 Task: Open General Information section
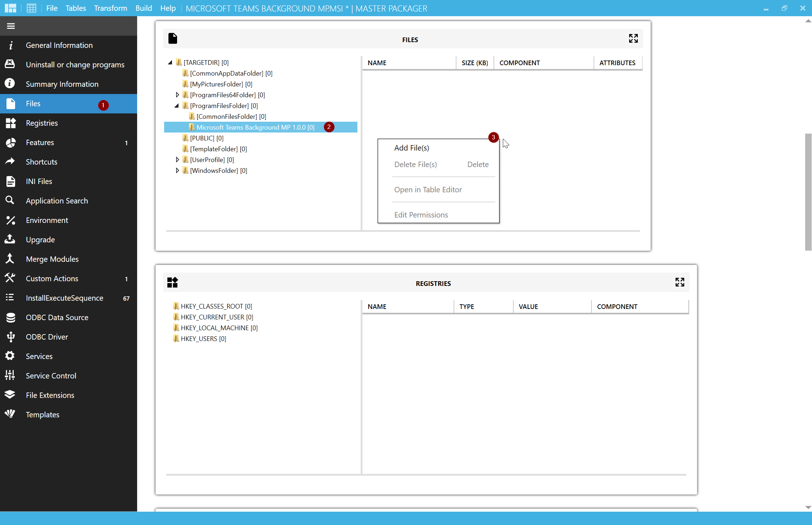tap(68, 45)
